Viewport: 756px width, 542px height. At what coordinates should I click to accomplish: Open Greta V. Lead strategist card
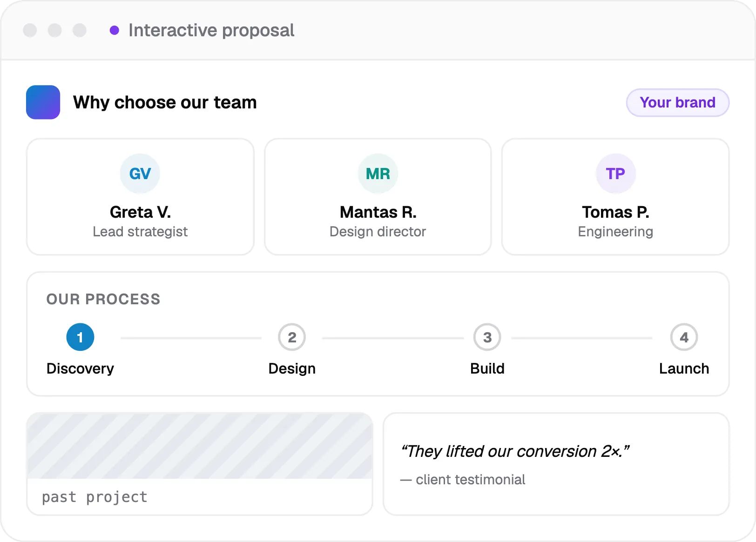point(141,197)
